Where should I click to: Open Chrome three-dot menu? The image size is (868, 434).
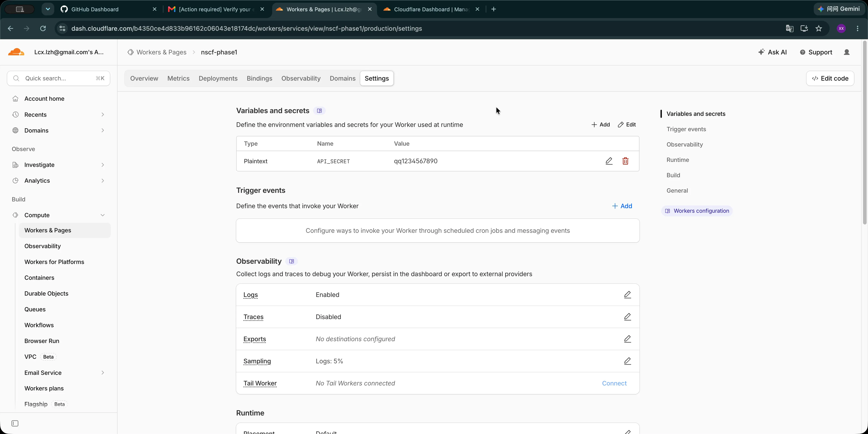click(858, 28)
